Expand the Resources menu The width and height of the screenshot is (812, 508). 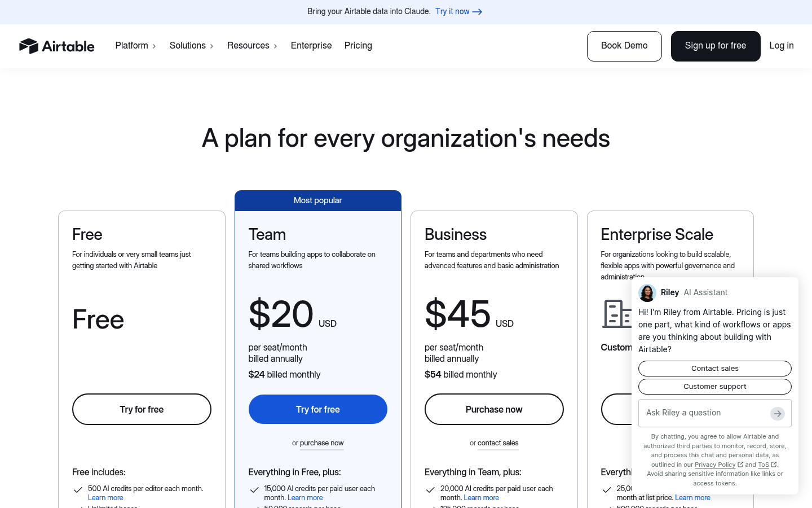253,46
